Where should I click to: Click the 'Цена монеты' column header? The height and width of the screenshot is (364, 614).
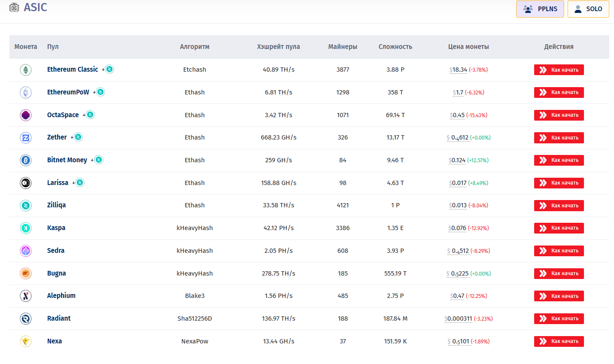pyautogui.click(x=468, y=47)
